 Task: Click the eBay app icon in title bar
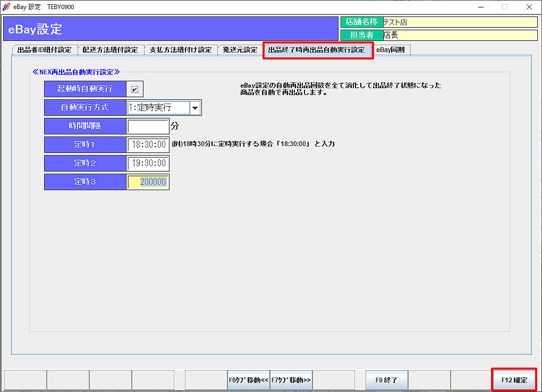click(6, 7)
